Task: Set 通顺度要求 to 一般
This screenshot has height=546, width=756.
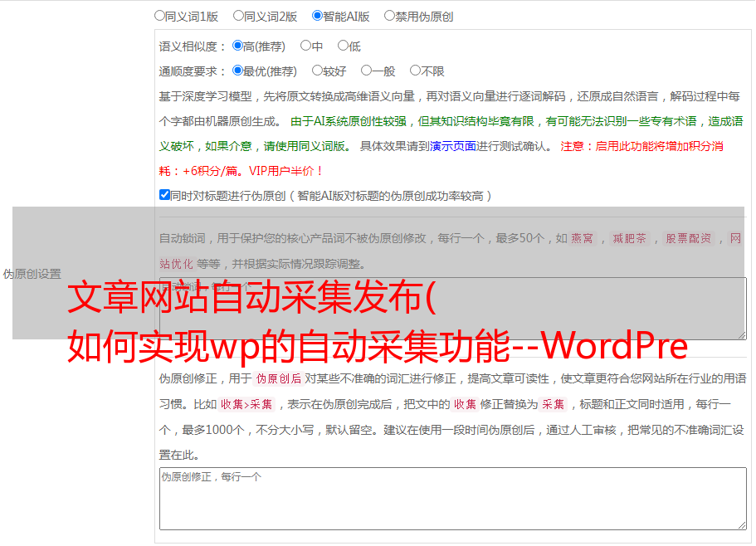Action: pyautogui.click(x=366, y=71)
